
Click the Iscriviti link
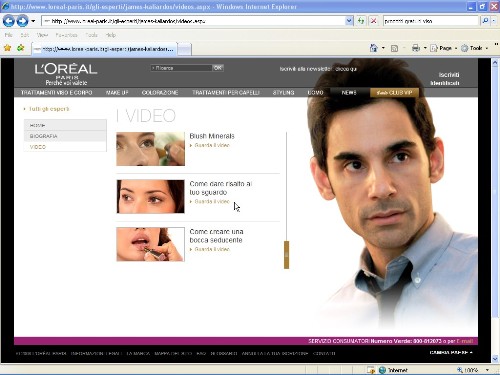[x=449, y=75]
